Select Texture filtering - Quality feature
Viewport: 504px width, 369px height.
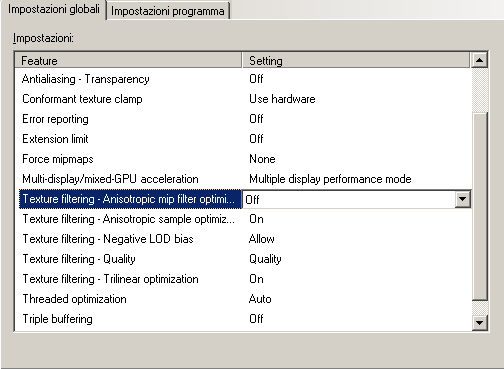[x=79, y=259]
